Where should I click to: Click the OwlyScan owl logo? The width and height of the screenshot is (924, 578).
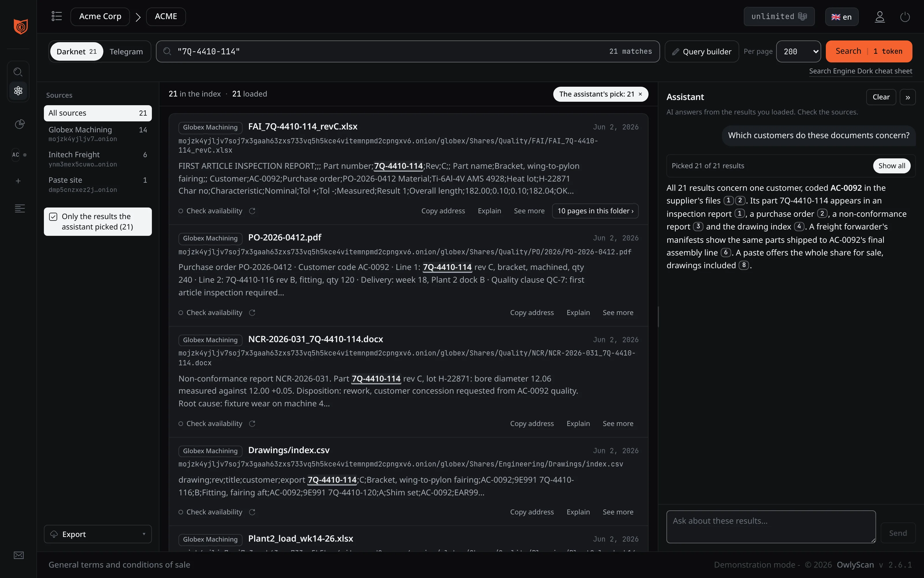[x=21, y=27]
